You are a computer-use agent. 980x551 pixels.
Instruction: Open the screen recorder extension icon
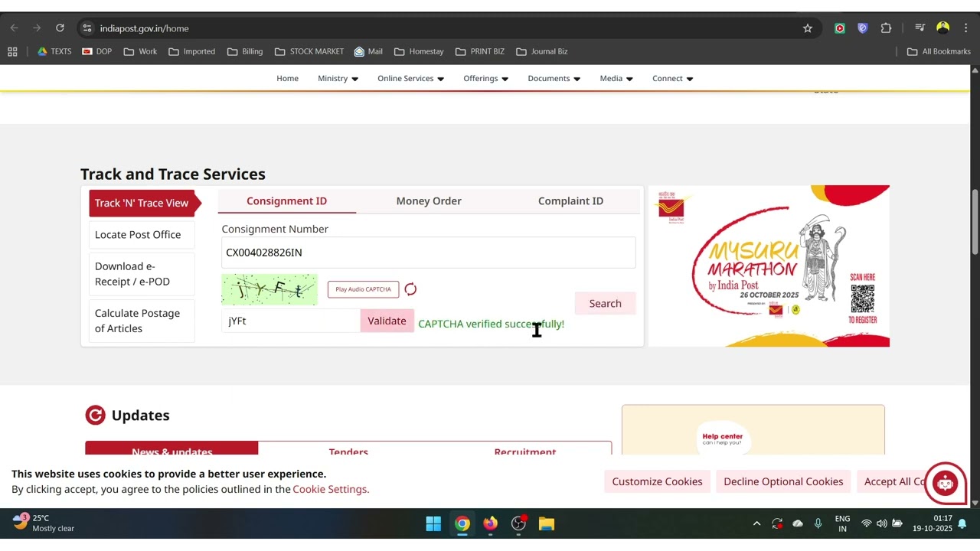(840, 28)
